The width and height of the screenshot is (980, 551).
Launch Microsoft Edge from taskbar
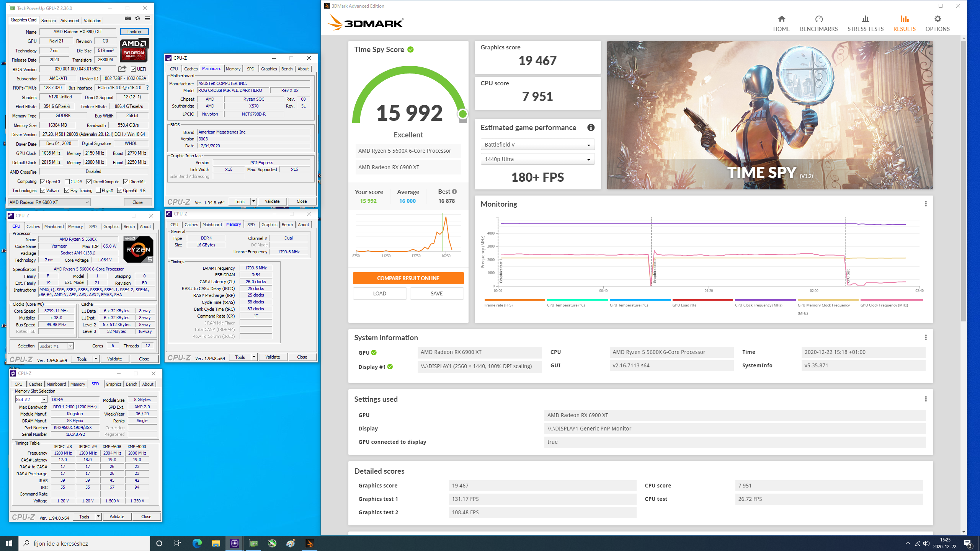(197, 543)
